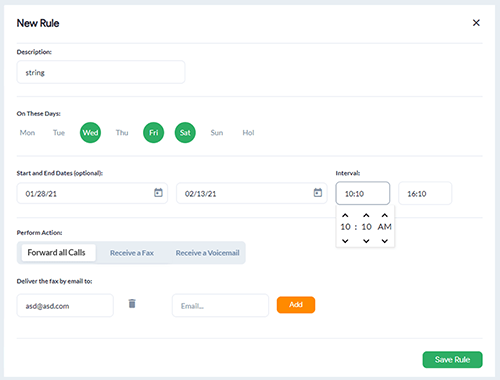Enable the Hol holiday toggle
The height and width of the screenshot is (380, 500).
click(x=248, y=133)
